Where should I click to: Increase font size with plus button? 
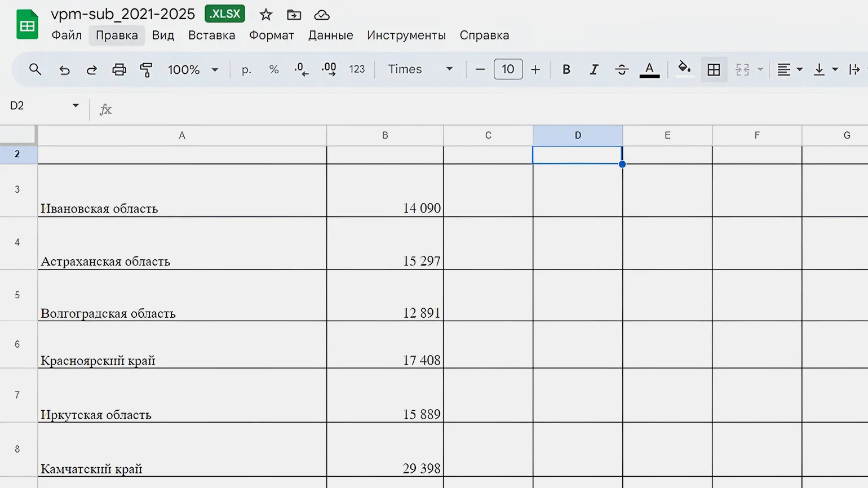pos(535,69)
